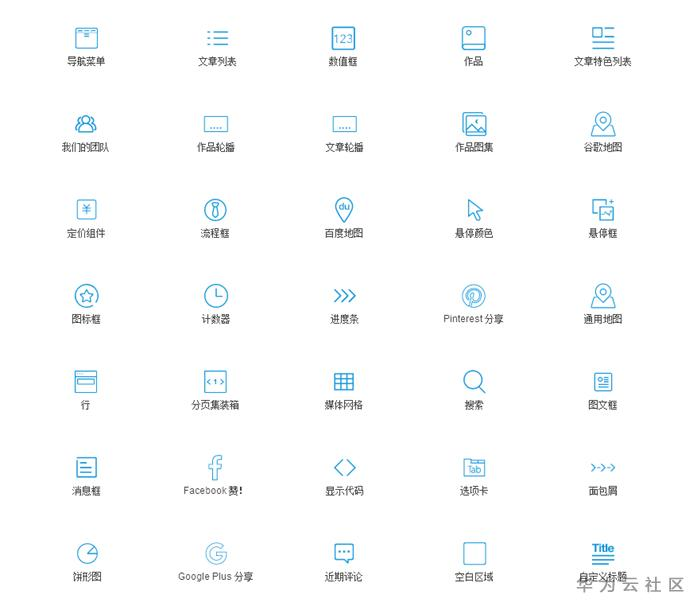697x610 pixels.
Task: Add the 消息框 message box element
Action: (86, 467)
